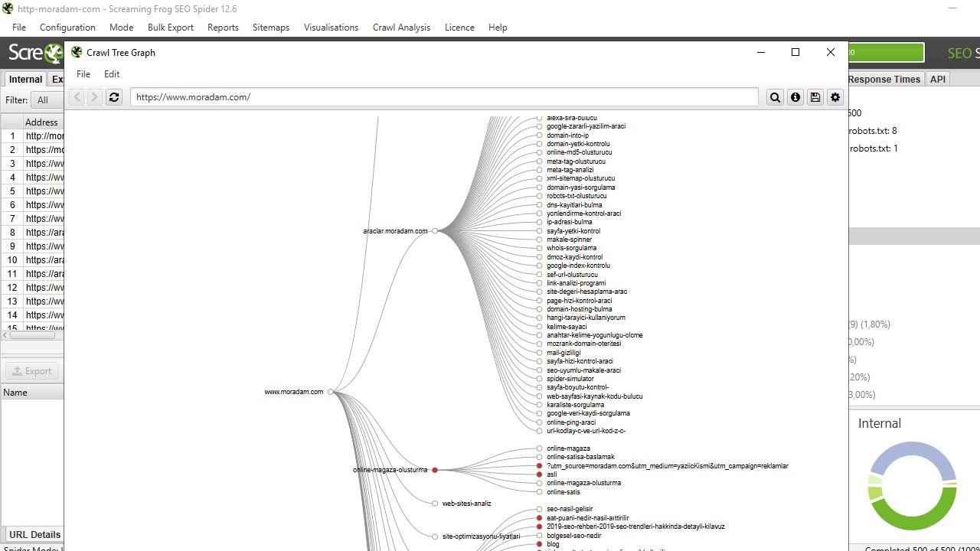Select the online-satis node
Viewport: 980px width, 551px height.
(x=540, y=492)
